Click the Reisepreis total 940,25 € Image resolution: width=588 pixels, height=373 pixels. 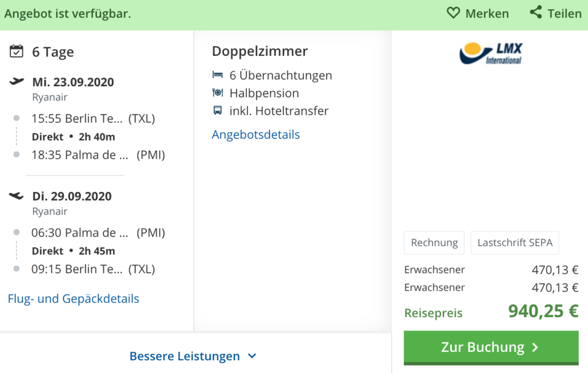click(543, 312)
